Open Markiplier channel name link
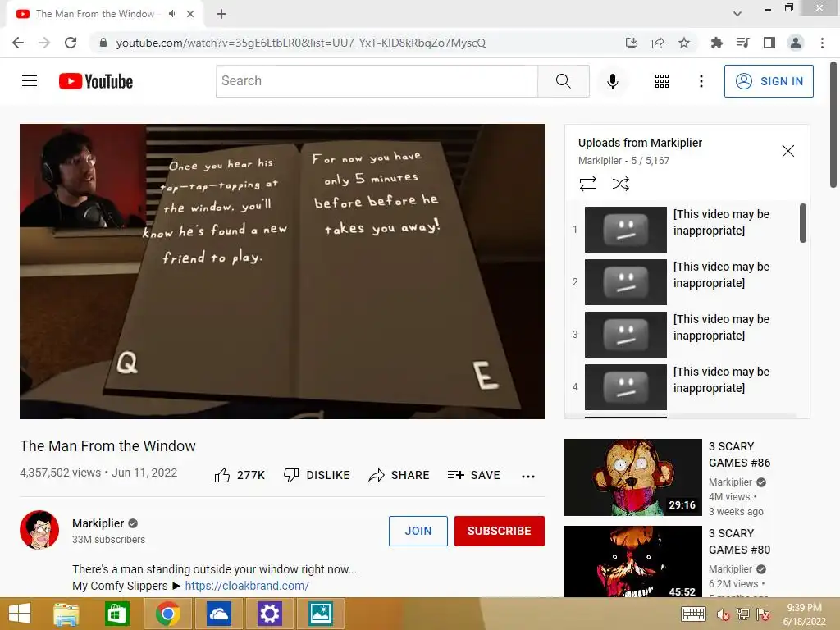Screen dimensions: 840x630 tap(98, 523)
